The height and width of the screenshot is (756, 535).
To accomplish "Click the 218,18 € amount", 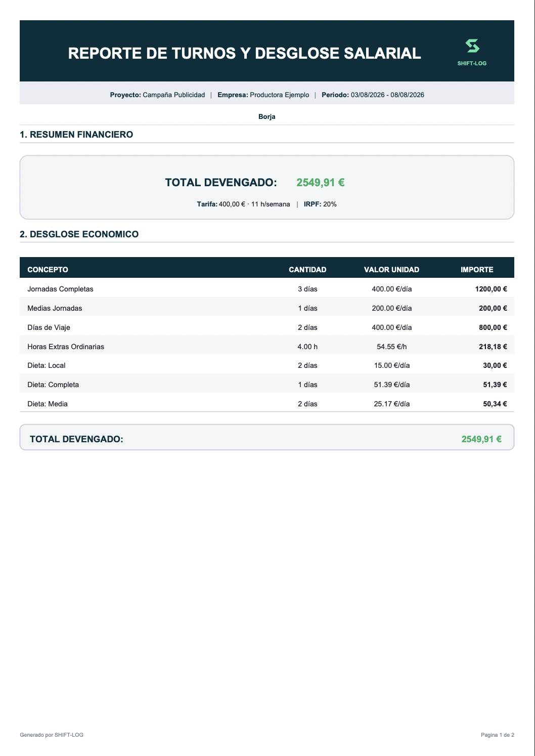I will pos(493,347).
